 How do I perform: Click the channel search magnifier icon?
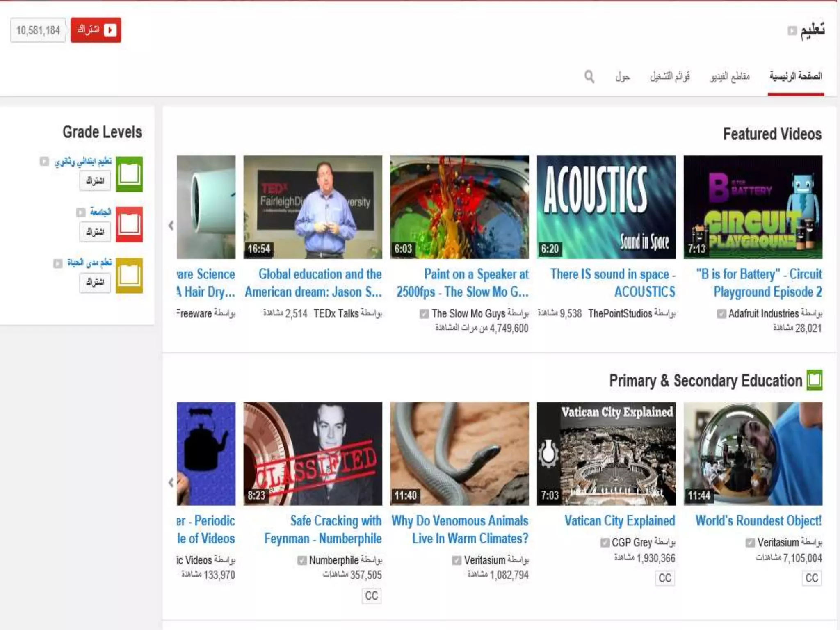pos(589,76)
